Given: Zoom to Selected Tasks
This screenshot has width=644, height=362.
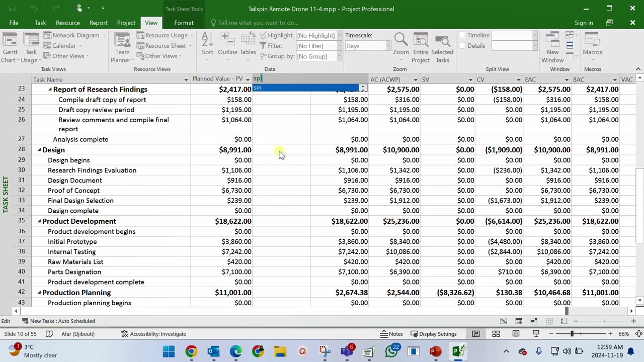Looking at the screenshot, I should 442,48.
